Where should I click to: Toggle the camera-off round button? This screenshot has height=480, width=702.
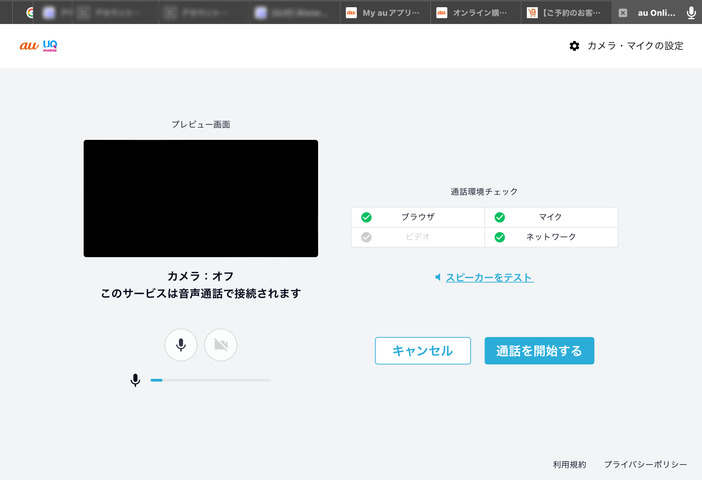221,345
